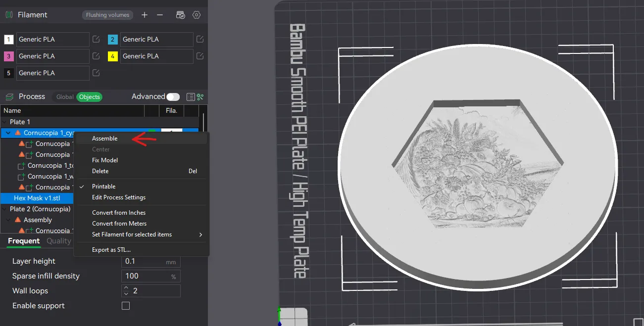Collapse the Plate 1 tree node
The height and width of the screenshot is (326, 644).
click(4, 122)
